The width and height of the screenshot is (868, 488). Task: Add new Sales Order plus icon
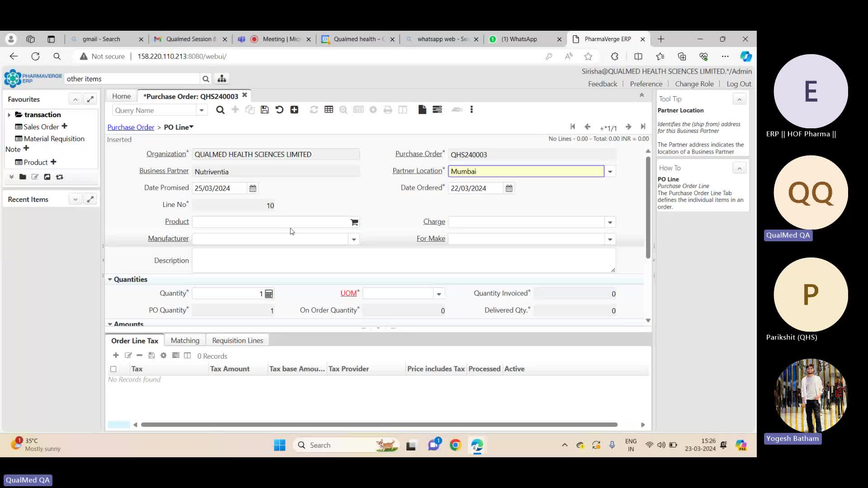pos(64,126)
